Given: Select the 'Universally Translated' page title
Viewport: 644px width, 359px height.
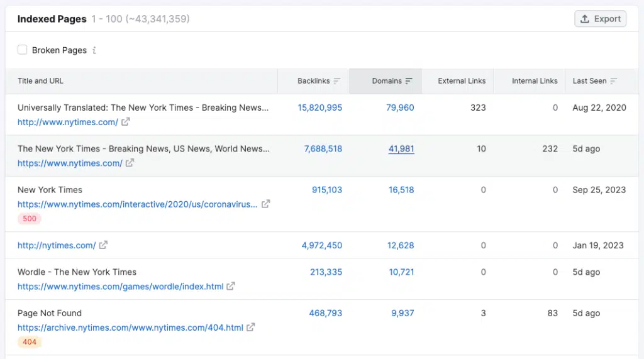Looking at the screenshot, I should tap(143, 108).
